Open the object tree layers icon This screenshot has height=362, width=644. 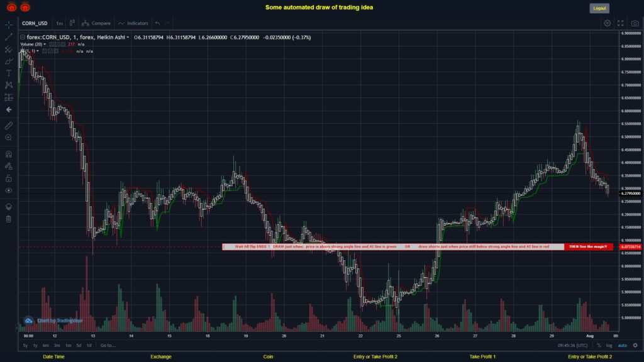(9, 207)
